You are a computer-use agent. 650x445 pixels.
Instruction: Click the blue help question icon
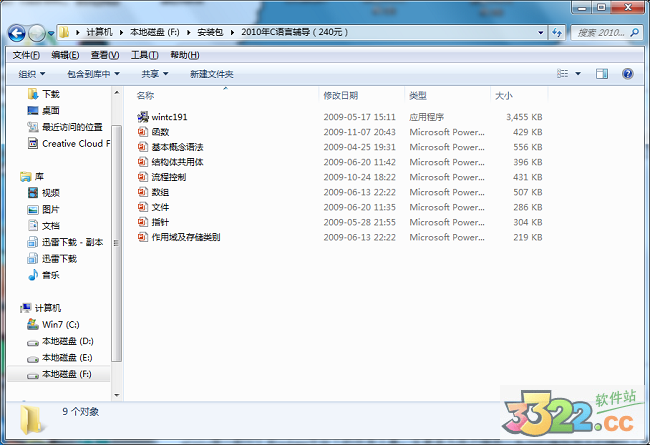(x=628, y=74)
